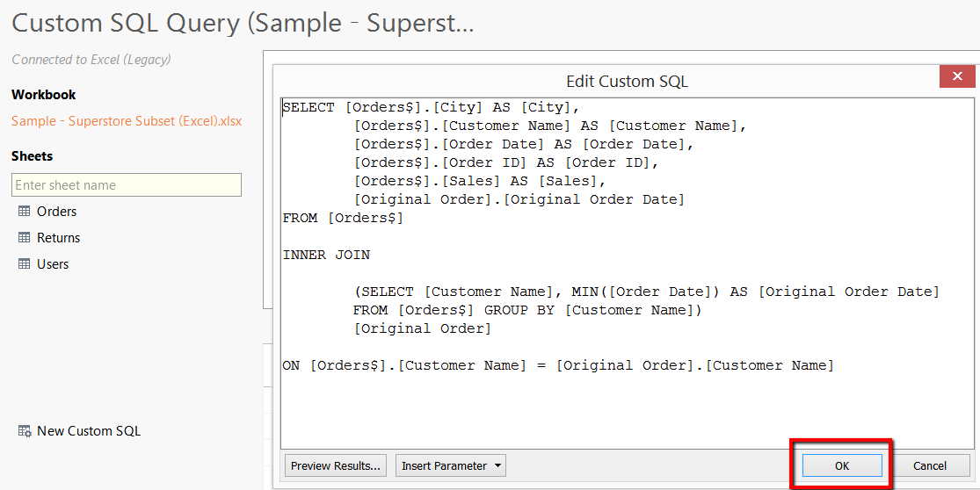This screenshot has width=980, height=490.
Task: Click the [Orders$].[Sales] AS [Sales] line
Action: click(x=480, y=181)
